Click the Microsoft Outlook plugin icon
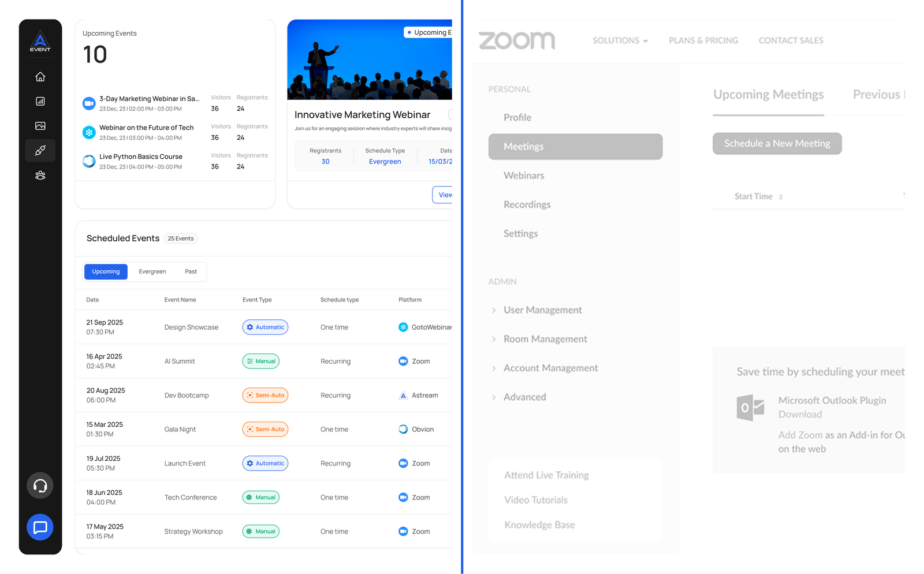The height and width of the screenshot is (574, 924). coord(750,408)
